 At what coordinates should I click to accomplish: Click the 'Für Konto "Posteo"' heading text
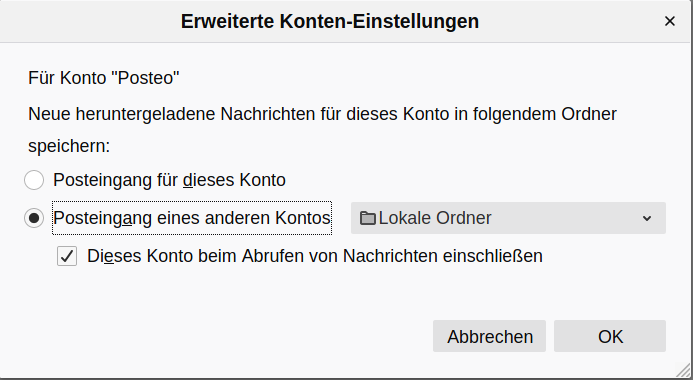104,78
